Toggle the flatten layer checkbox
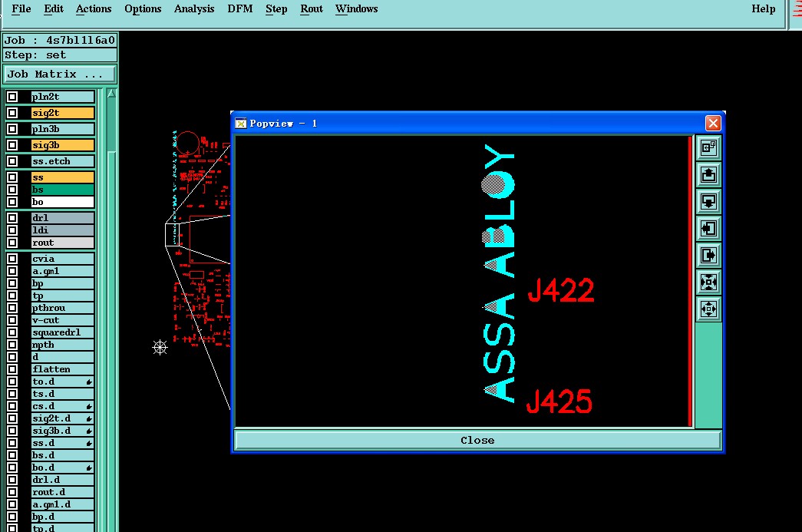 (x=12, y=369)
